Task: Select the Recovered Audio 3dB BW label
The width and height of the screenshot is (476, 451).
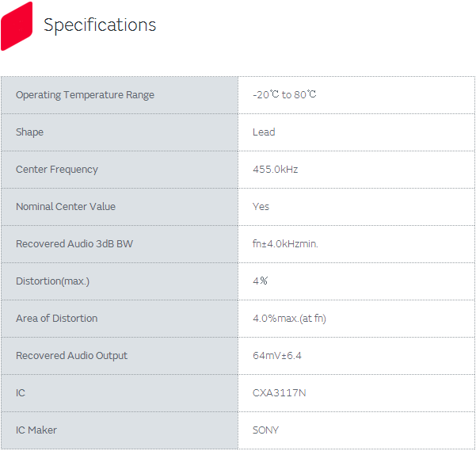Action: pyautogui.click(x=74, y=244)
